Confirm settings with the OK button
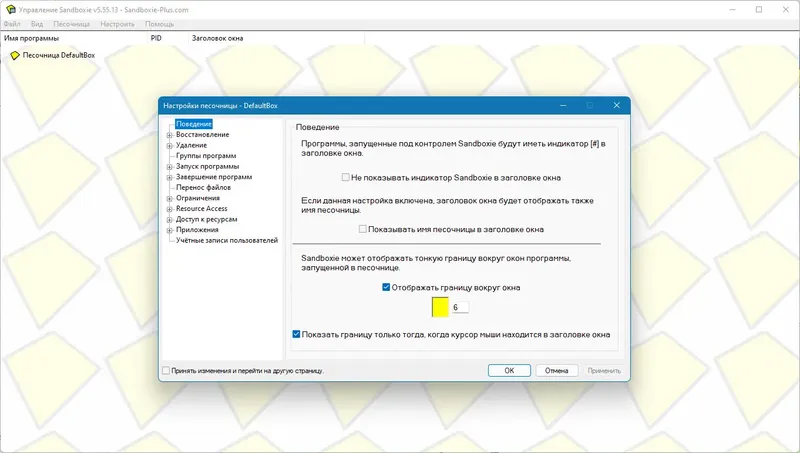 [x=509, y=370]
